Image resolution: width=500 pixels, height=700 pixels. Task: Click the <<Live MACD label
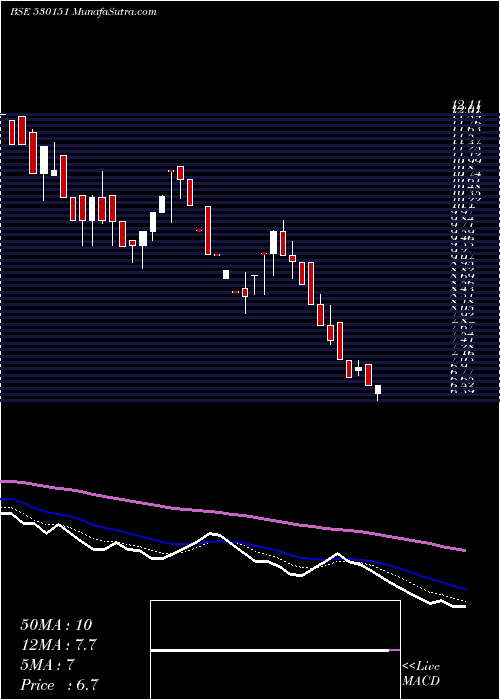coord(421,673)
